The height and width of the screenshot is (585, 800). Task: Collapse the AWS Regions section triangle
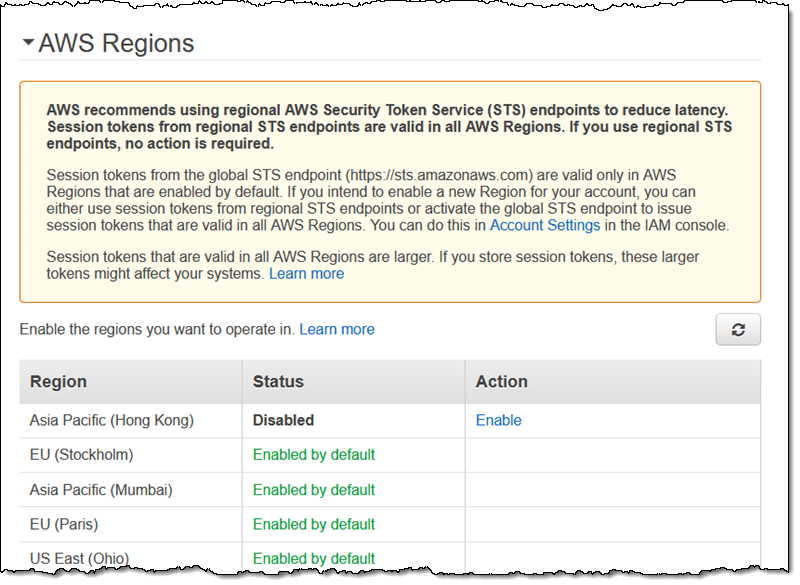(x=29, y=44)
